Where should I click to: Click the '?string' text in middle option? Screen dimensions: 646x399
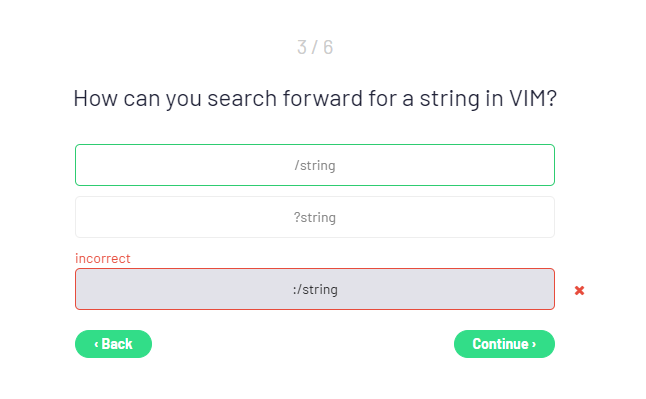click(x=315, y=217)
